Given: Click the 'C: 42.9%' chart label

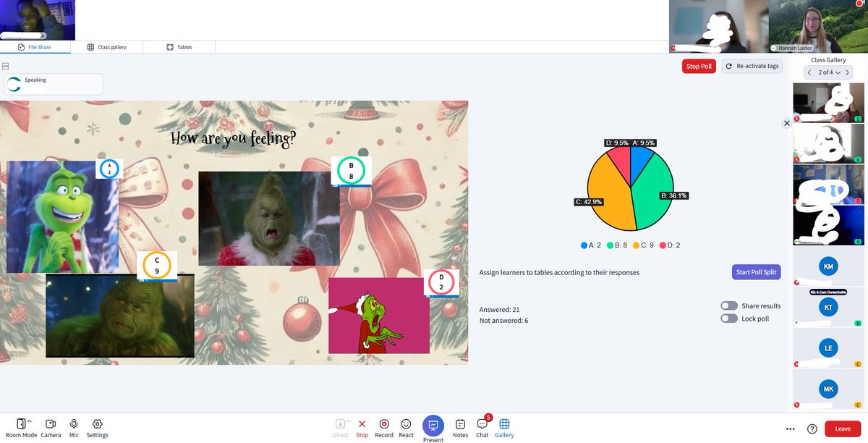Looking at the screenshot, I should 589,201.
